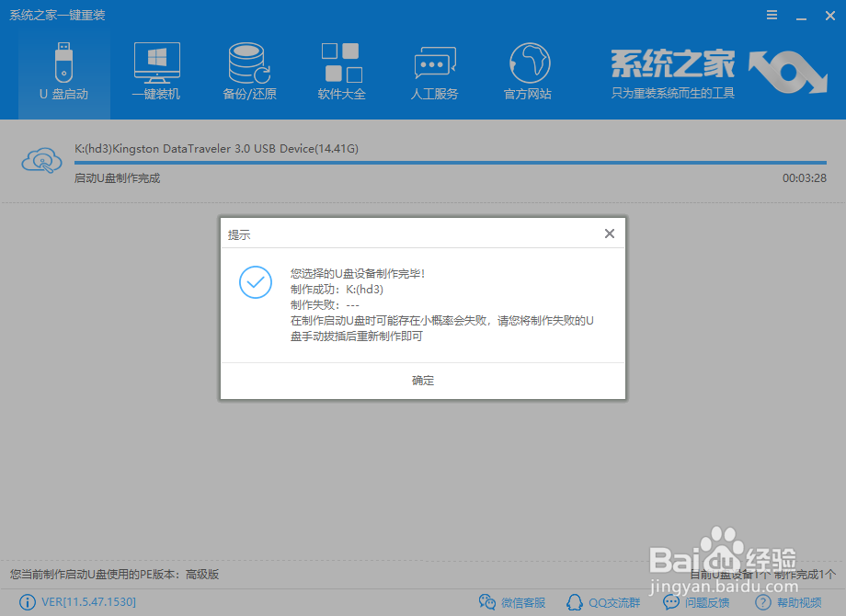The height and width of the screenshot is (616, 846).
Task: Open 备份/还原 section
Action: pyautogui.click(x=249, y=72)
